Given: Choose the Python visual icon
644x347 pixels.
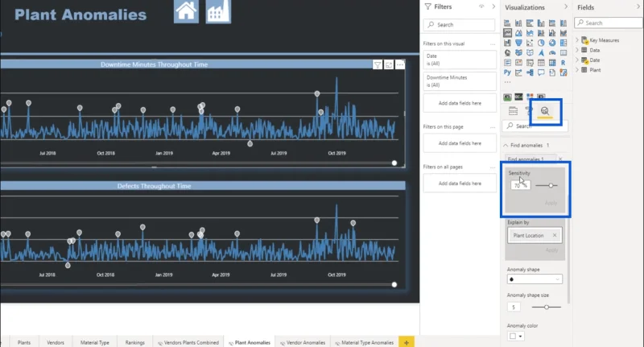Looking at the screenshot, I should (x=507, y=72).
